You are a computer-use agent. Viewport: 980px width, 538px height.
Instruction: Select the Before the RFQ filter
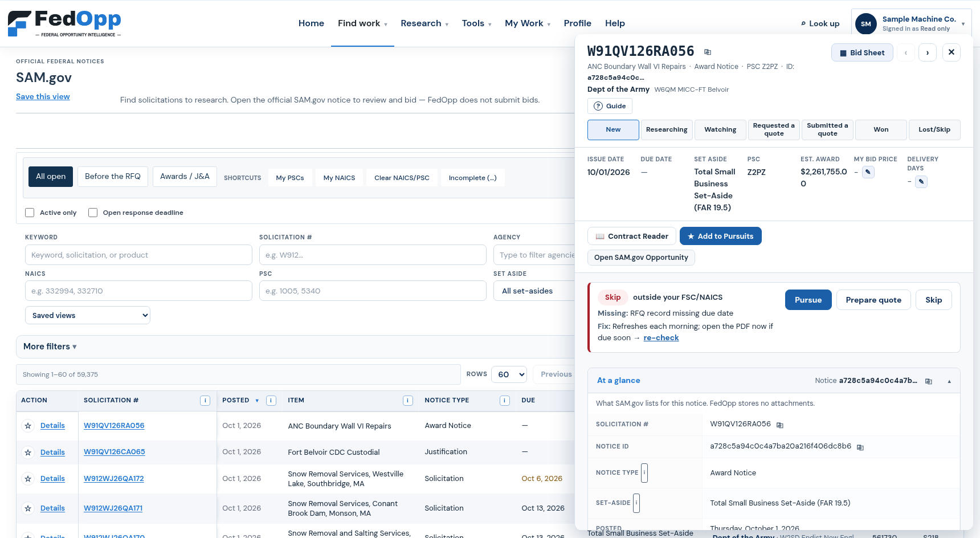tap(113, 177)
